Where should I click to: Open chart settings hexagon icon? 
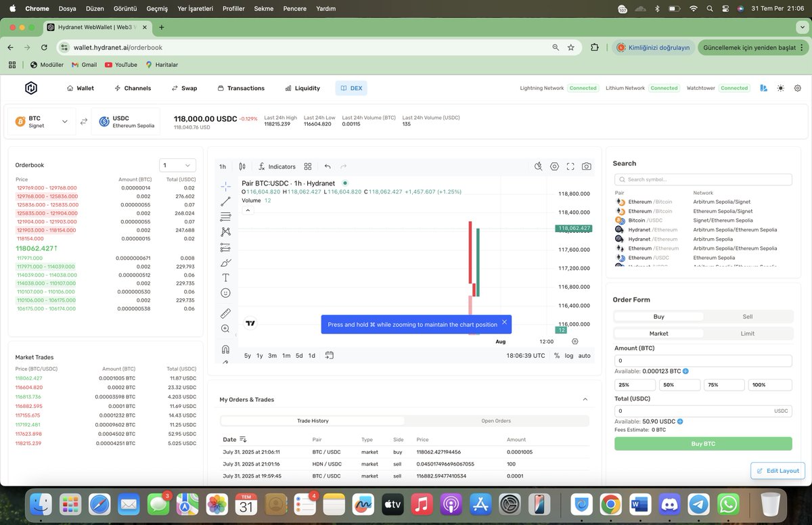pos(555,166)
